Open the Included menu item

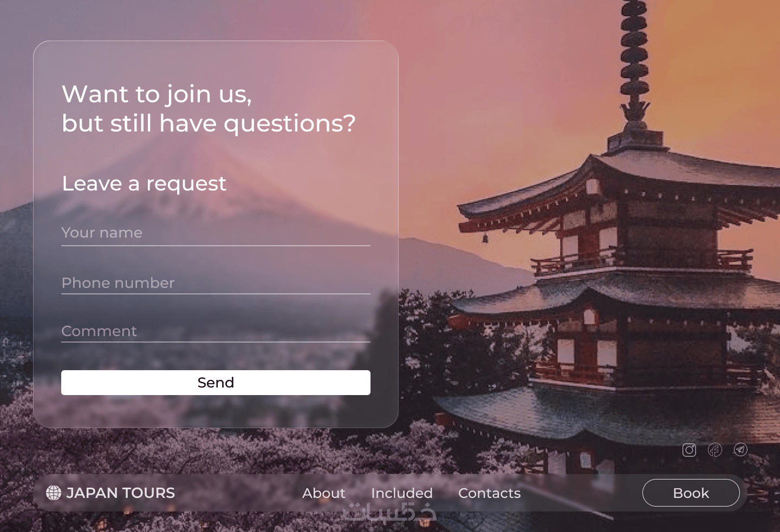pos(402,493)
